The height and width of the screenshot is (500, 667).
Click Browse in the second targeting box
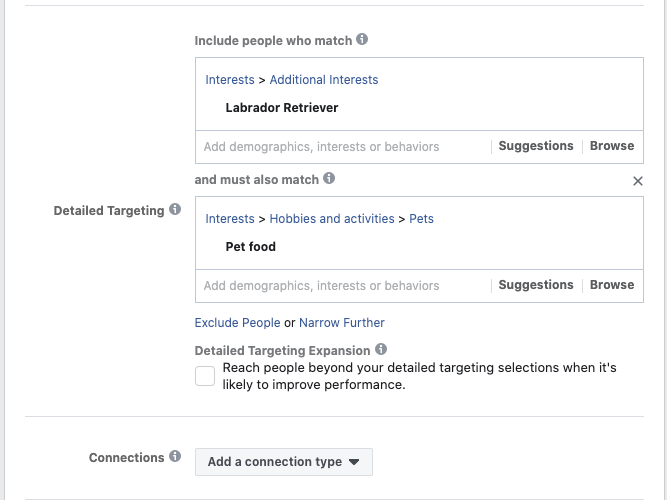pos(612,285)
